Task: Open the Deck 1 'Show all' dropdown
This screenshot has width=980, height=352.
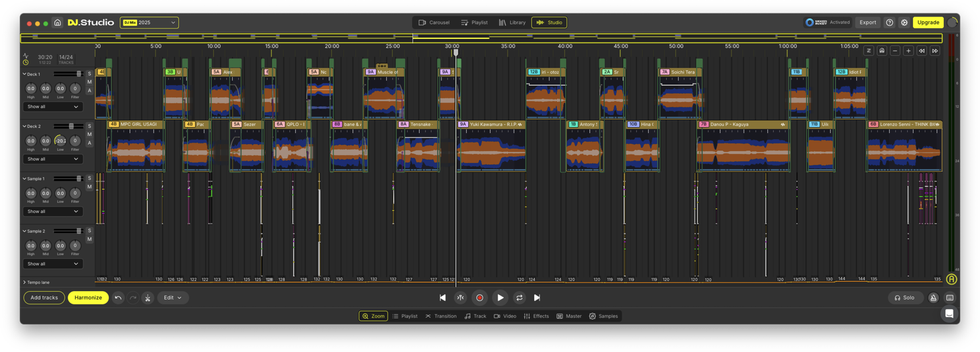Action: (x=52, y=107)
